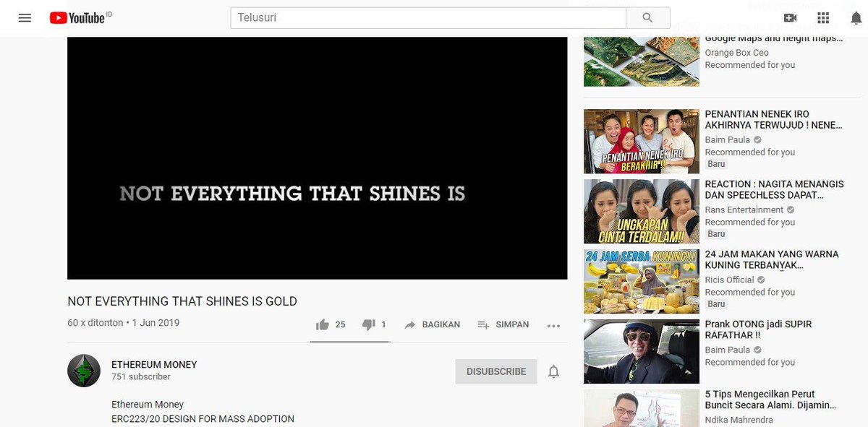The width and height of the screenshot is (868, 427).
Task: Toggle the channel notification bell
Action: [553, 371]
